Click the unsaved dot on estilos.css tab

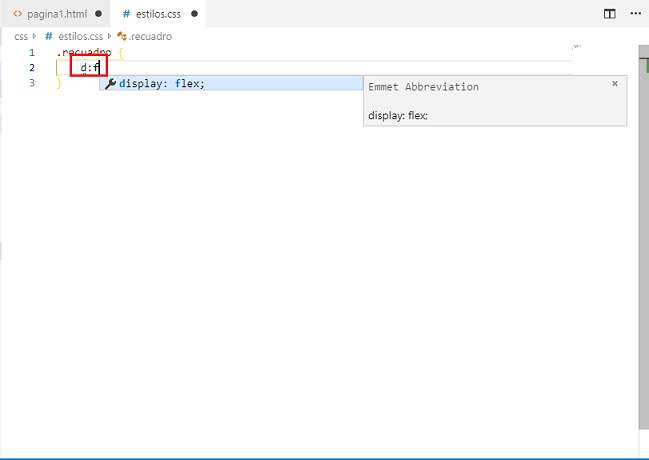(x=194, y=14)
